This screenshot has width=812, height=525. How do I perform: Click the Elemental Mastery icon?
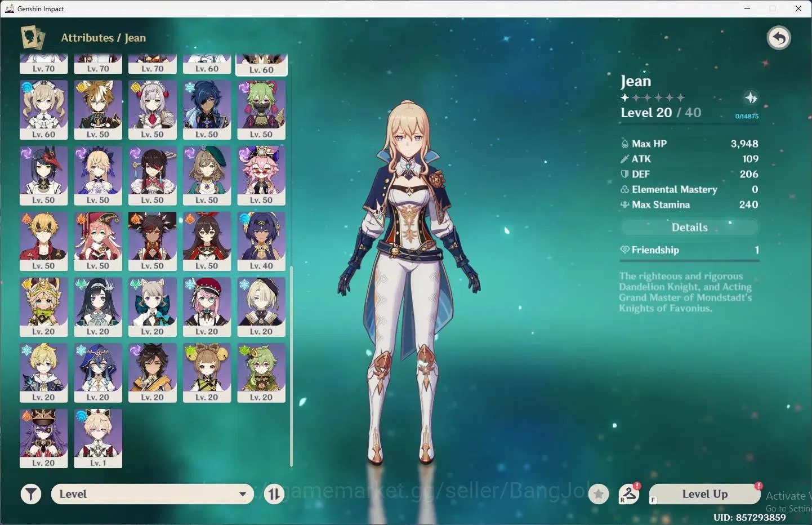(624, 189)
